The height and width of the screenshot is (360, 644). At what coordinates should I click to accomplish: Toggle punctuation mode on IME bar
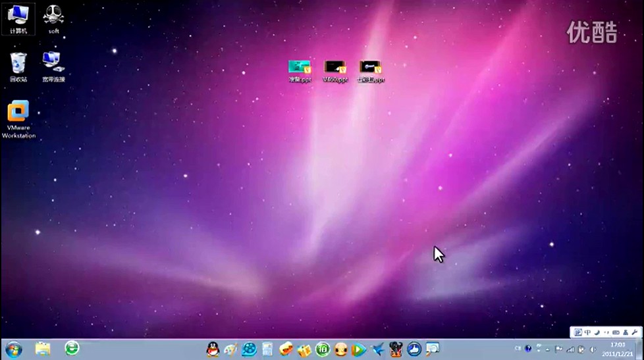606,332
